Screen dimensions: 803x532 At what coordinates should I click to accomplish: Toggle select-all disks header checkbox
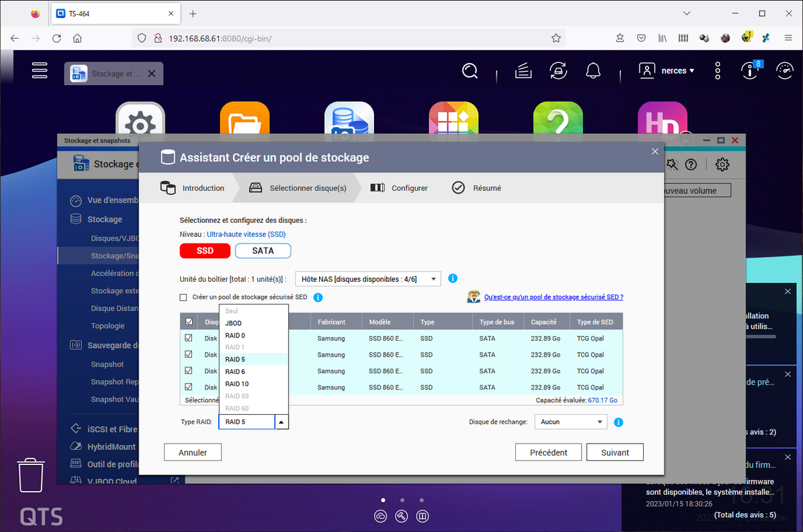point(189,322)
